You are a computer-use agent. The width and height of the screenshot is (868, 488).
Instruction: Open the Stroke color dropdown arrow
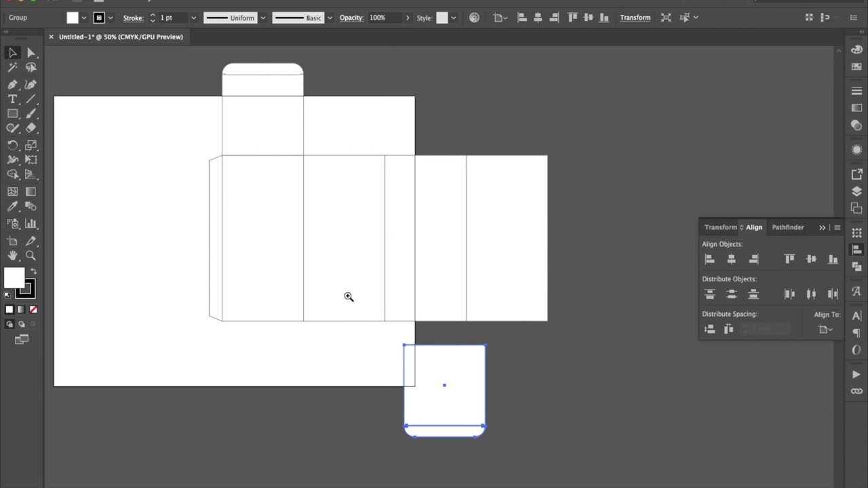pos(111,18)
